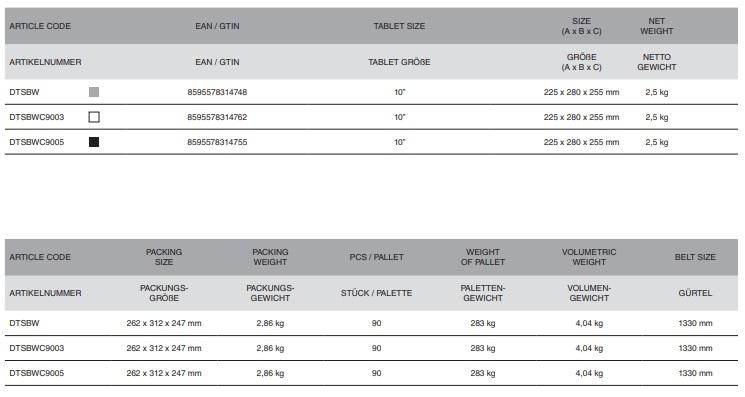Click the PACKING SIZE column header
The width and height of the screenshot is (745, 397).
(164, 257)
